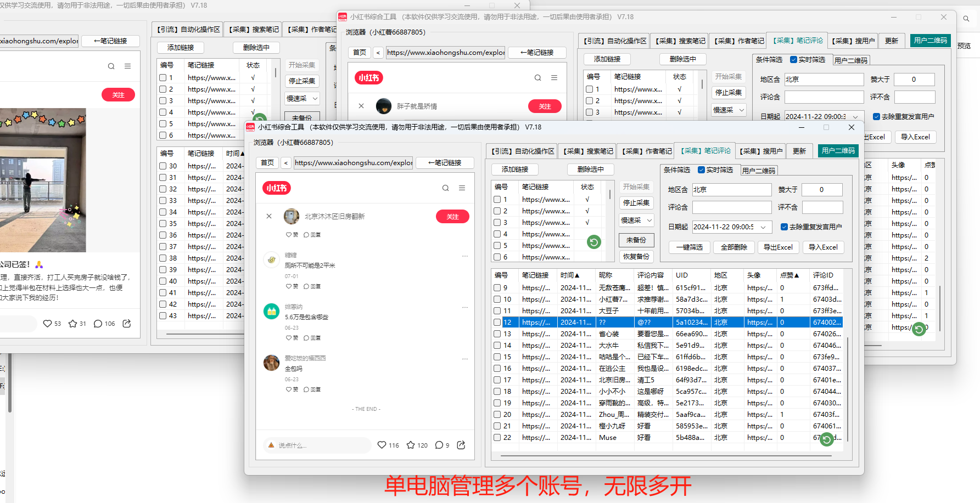The height and width of the screenshot is (503, 980).
Task: Click the browser address bar URL field
Action: point(353,162)
